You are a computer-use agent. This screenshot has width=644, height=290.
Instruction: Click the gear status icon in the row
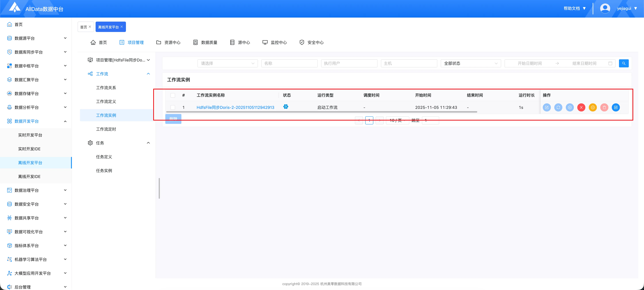click(285, 107)
